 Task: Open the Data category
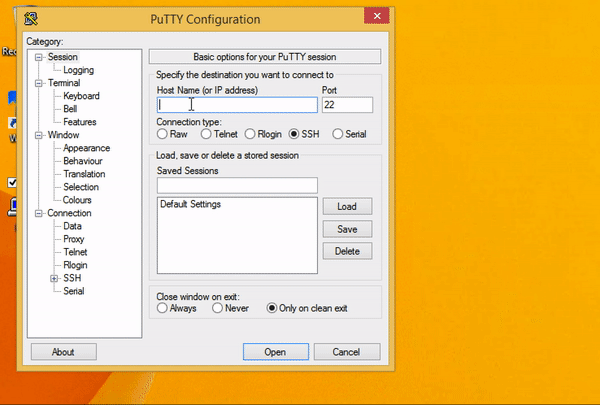72,226
